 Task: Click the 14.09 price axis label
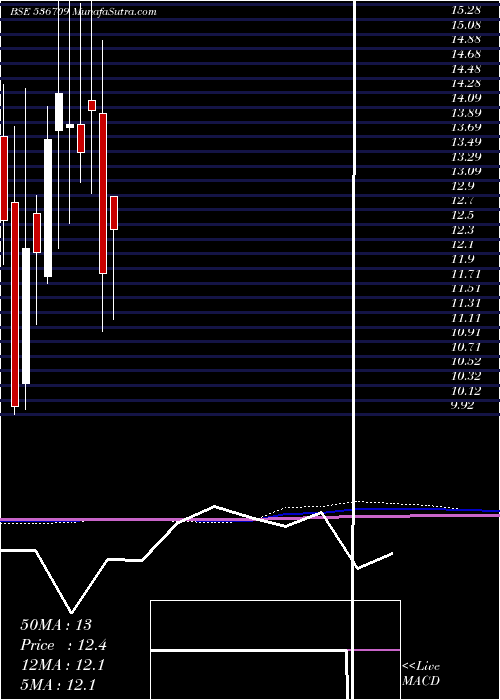(x=466, y=98)
